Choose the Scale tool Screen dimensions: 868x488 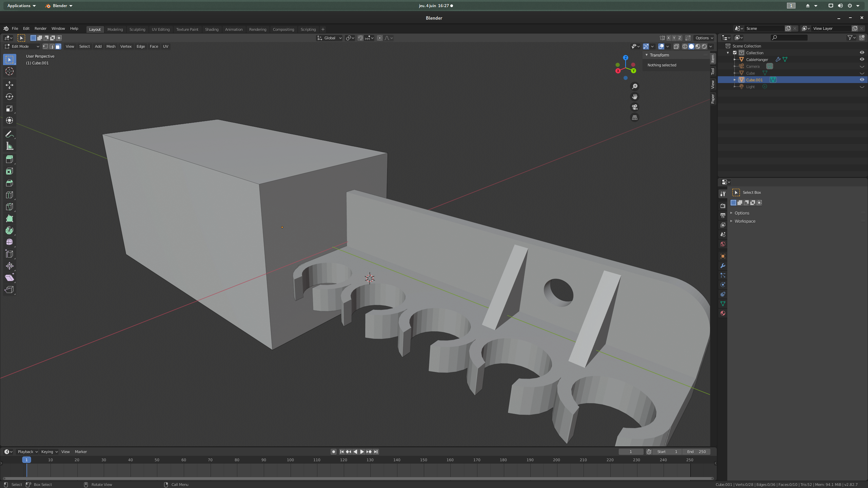[9, 109]
